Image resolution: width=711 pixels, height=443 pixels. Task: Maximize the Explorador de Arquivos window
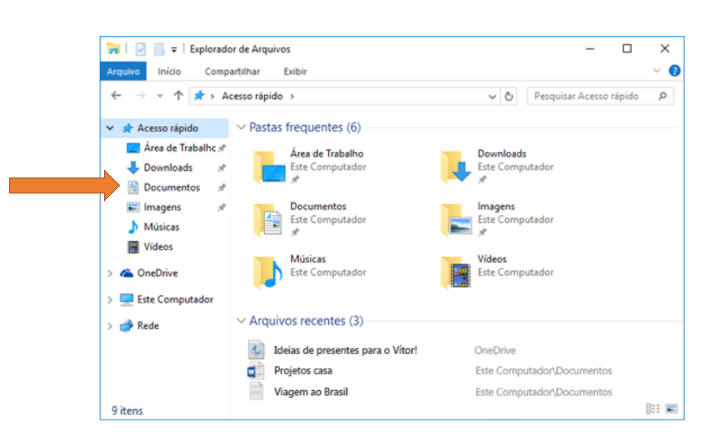pyautogui.click(x=627, y=49)
